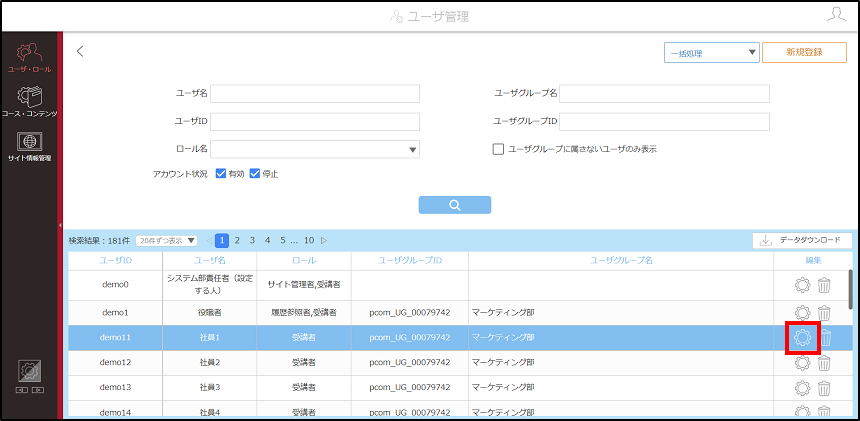The image size is (860, 421).
Task: Uncheck the 停止 account status checkbox
Action: coord(254,174)
